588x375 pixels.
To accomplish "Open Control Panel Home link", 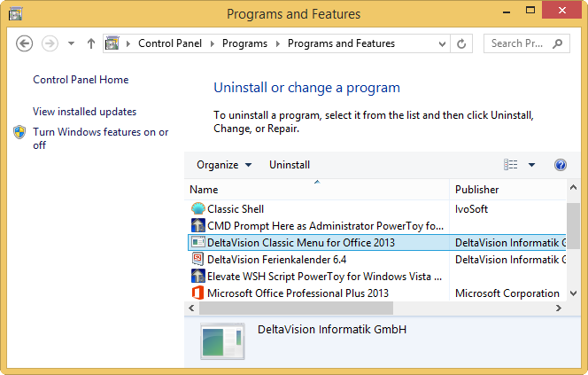I will [x=81, y=80].
